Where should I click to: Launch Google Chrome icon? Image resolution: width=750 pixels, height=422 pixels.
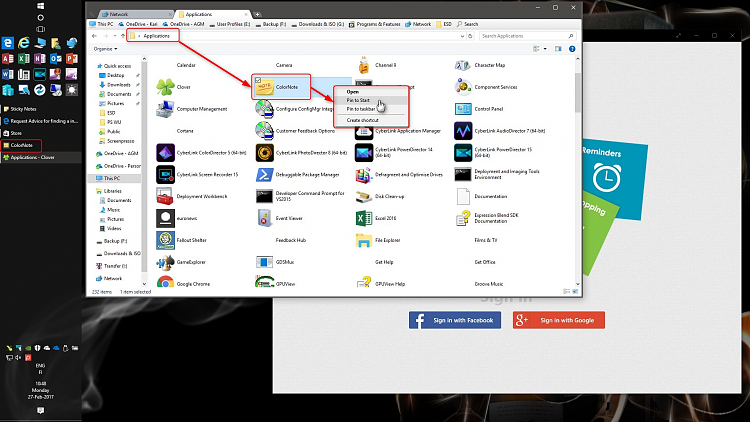[165, 283]
